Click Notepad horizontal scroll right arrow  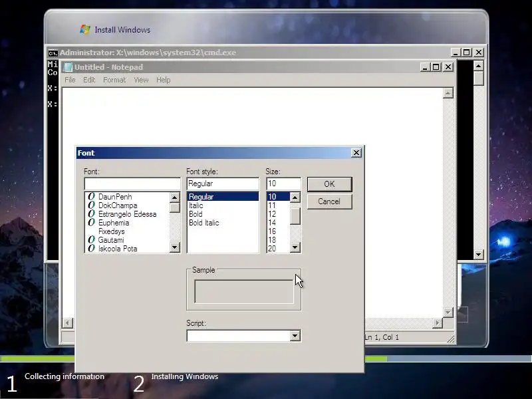(438, 323)
